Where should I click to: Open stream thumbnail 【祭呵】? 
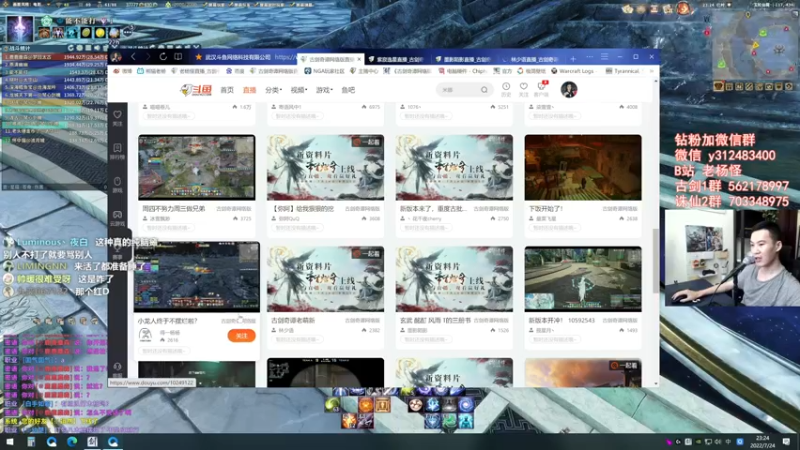pyautogui.click(x=326, y=167)
